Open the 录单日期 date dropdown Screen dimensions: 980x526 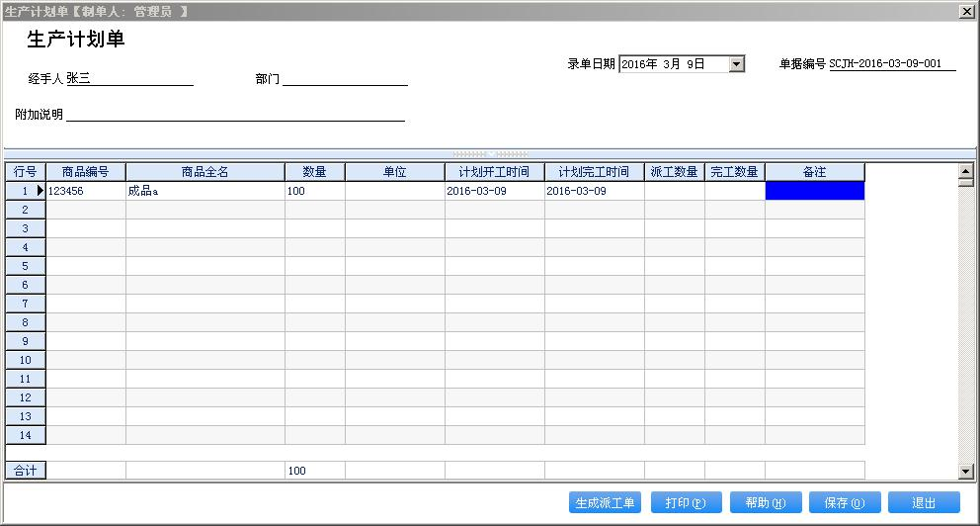coord(736,64)
